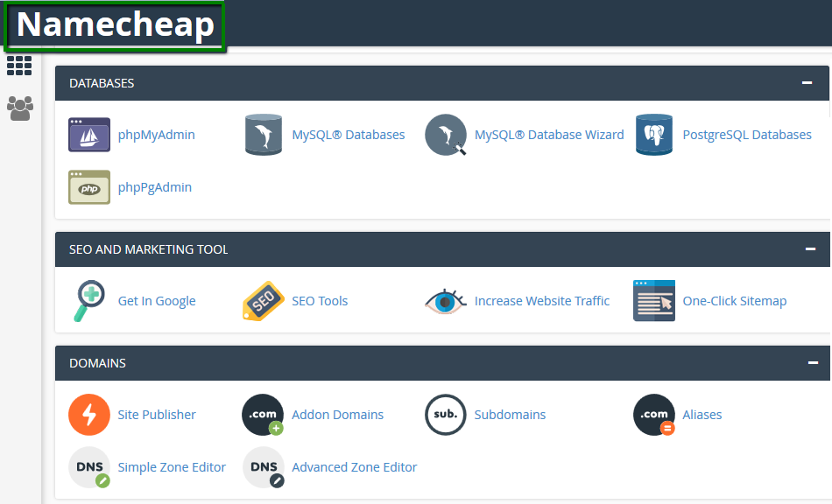
Task: Open the home grid icon in sidebar
Action: pyautogui.click(x=19, y=66)
